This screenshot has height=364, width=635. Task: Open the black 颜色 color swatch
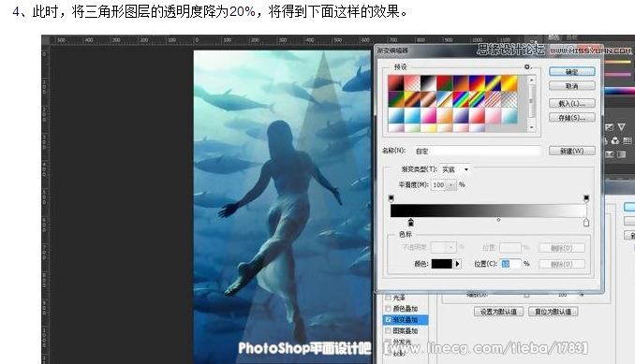coord(441,264)
